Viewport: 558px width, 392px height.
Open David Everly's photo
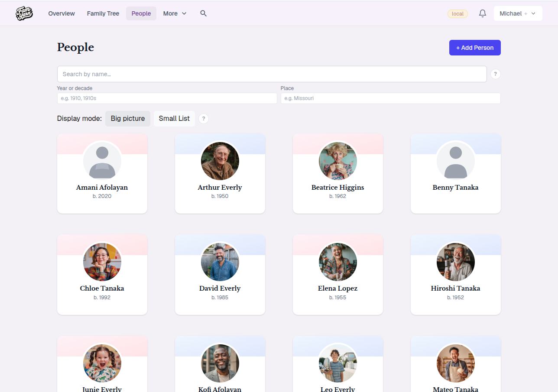pos(220,262)
